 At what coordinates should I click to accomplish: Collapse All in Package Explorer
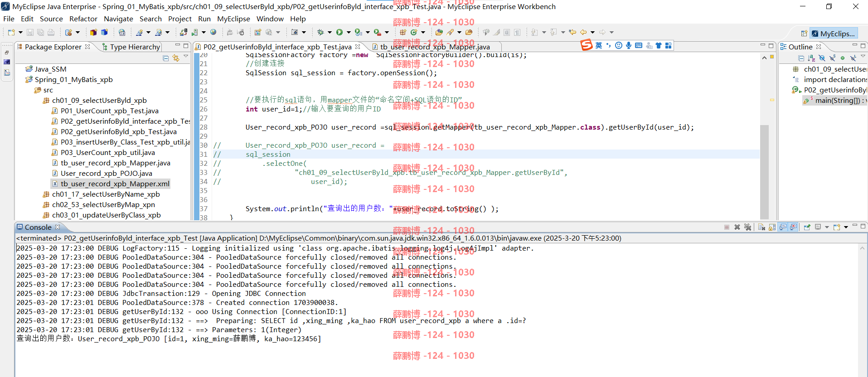pos(165,58)
